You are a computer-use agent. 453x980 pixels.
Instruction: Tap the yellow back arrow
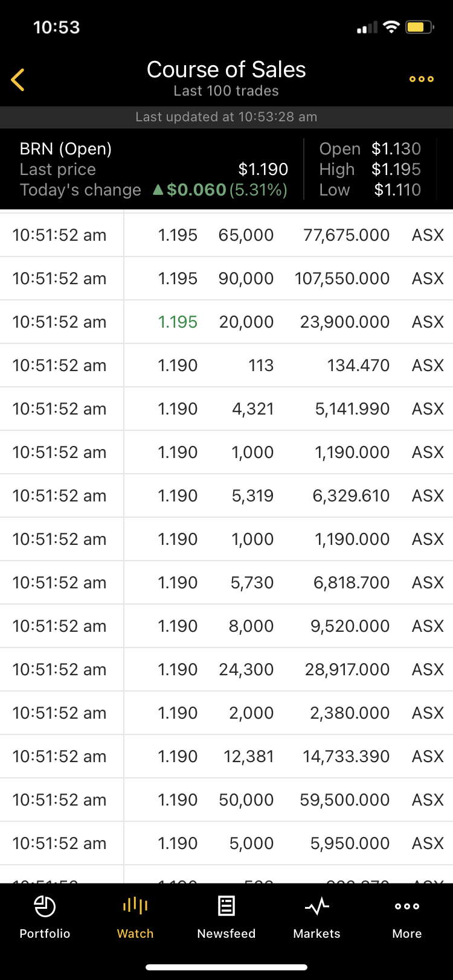pyautogui.click(x=18, y=80)
